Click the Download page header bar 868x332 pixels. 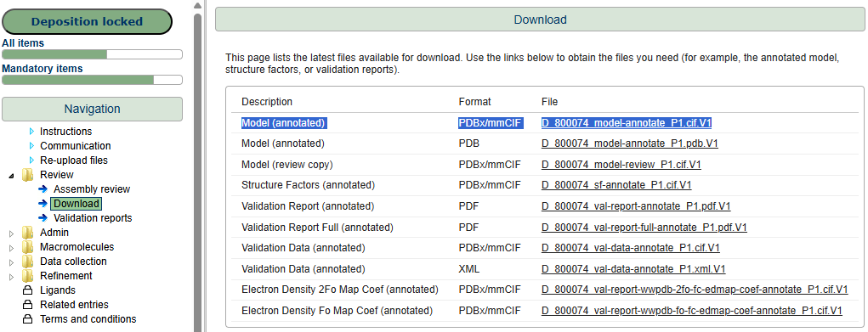tap(541, 20)
